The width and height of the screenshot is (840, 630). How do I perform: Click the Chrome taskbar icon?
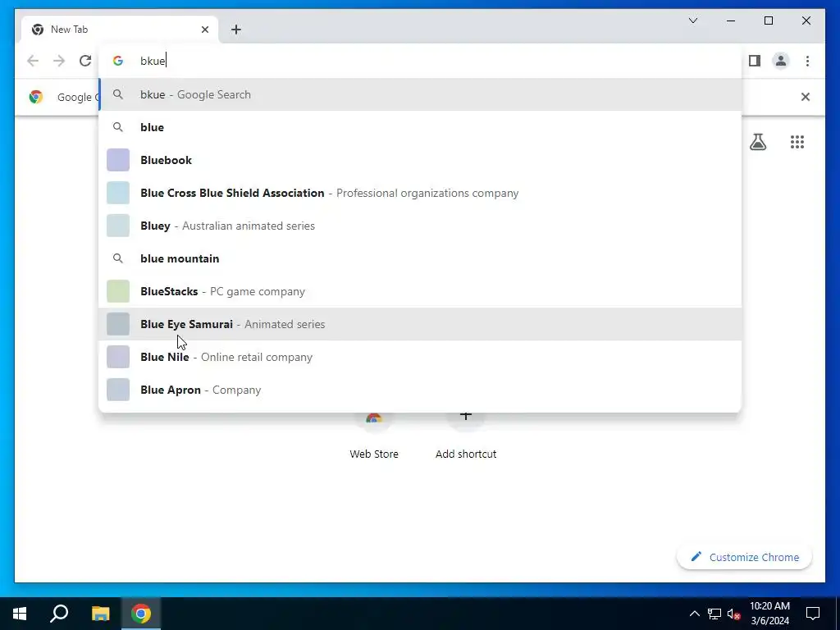point(141,614)
